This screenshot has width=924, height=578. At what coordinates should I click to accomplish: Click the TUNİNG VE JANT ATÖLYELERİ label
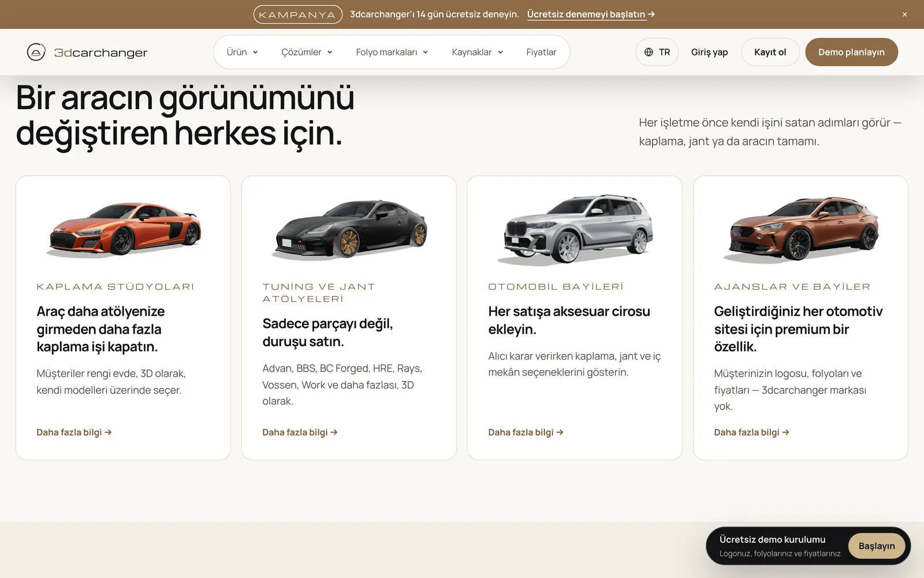click(319, 292)
